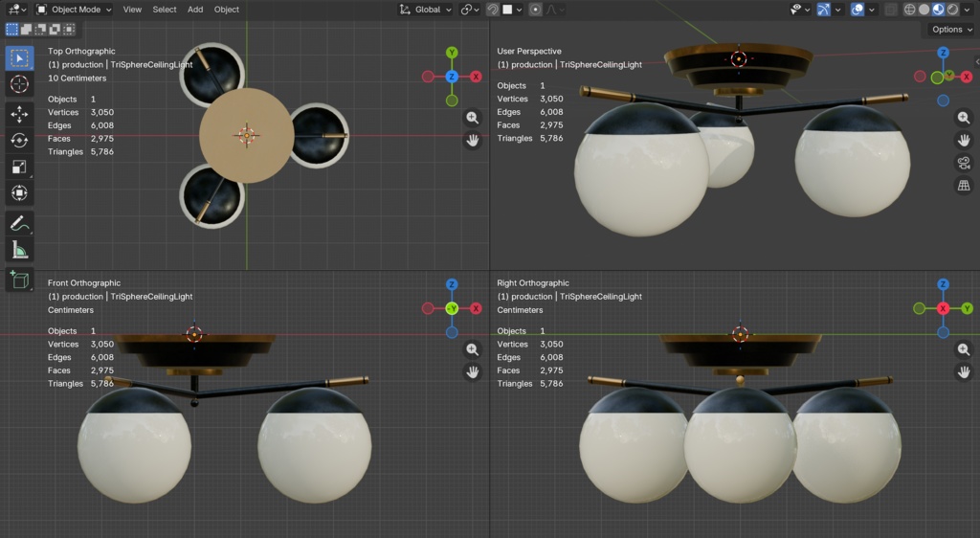The height and width of the screenshot is (538, 980).
Task: Open the Select menu
Action: (165, 10)
